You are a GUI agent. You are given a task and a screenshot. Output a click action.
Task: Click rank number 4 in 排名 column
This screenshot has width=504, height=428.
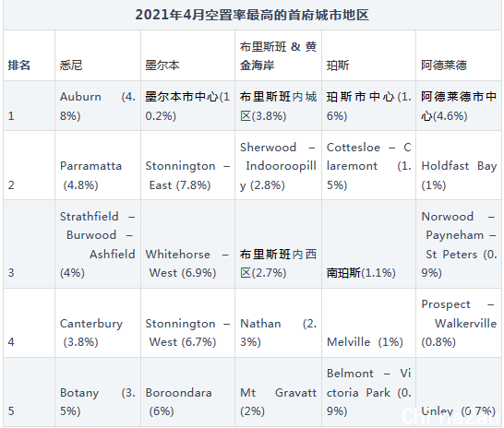(x=11, y=342)
